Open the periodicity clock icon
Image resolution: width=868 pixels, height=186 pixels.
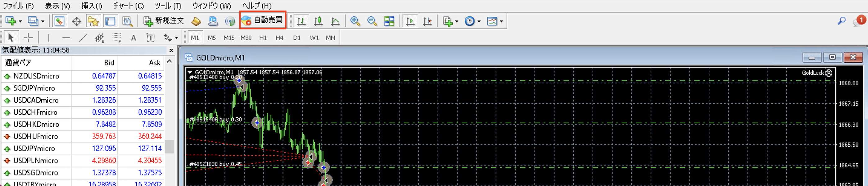[469, 21]
